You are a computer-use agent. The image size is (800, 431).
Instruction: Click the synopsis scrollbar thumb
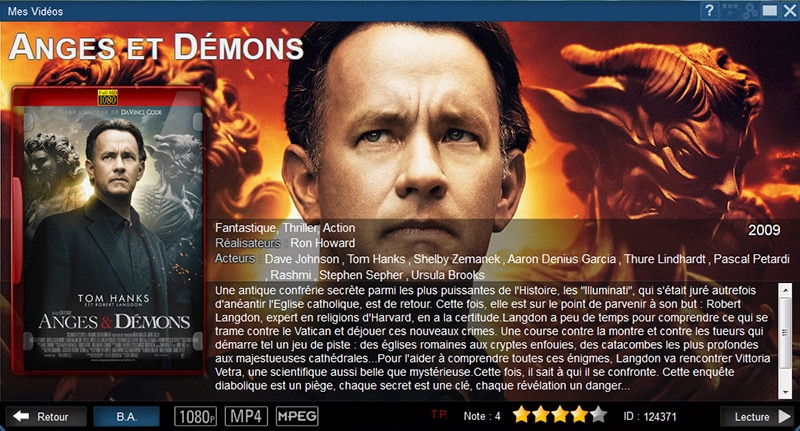coord(785,333)
